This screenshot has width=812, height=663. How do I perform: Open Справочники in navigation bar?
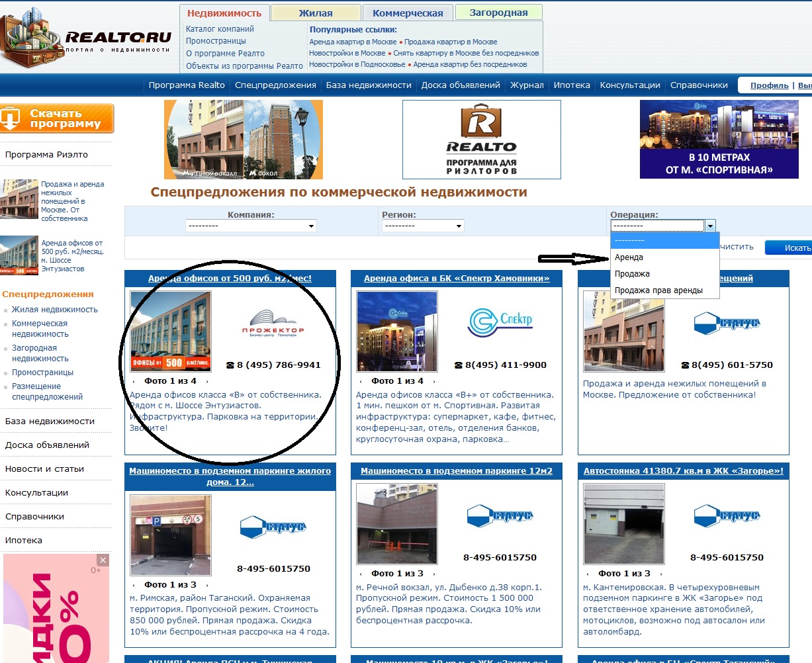[699, 85]
